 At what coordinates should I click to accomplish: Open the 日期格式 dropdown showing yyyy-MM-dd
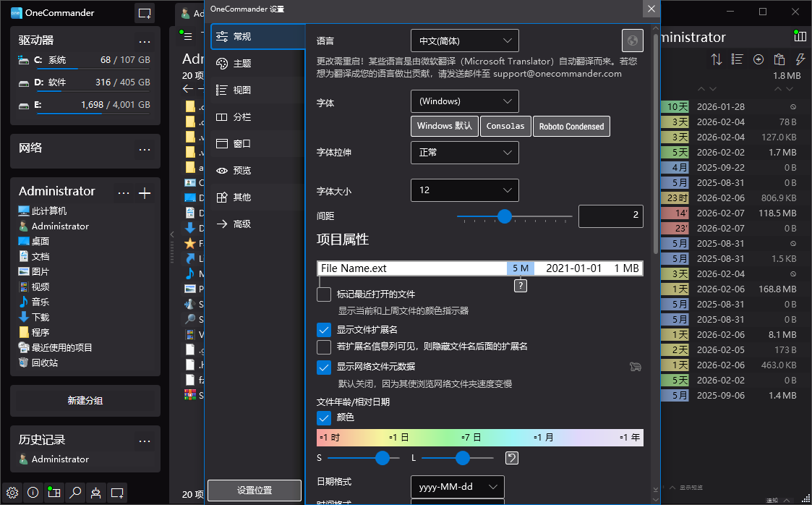[x=457, y=487]
